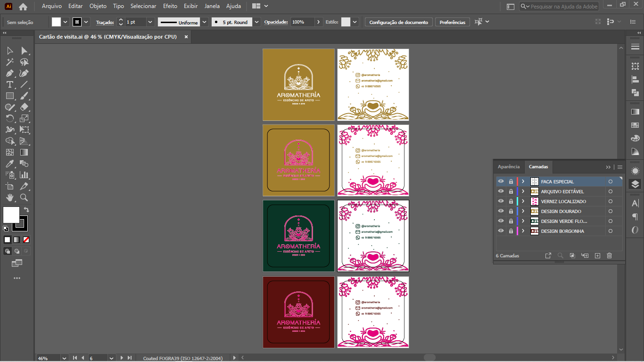The image size is (644, 362).
Task: Select the Pen tool
Action: tap(9, 73)
